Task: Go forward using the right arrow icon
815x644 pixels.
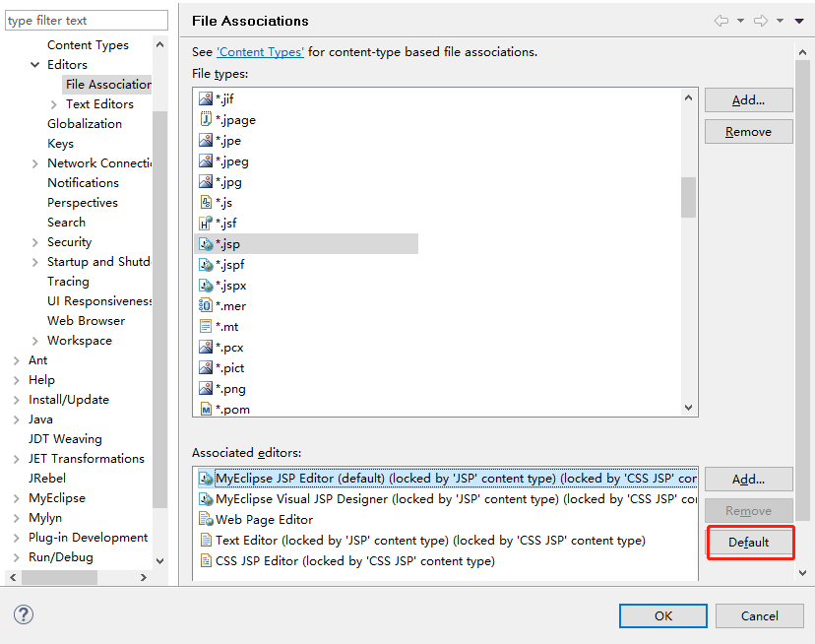Action: pos(761,21)
